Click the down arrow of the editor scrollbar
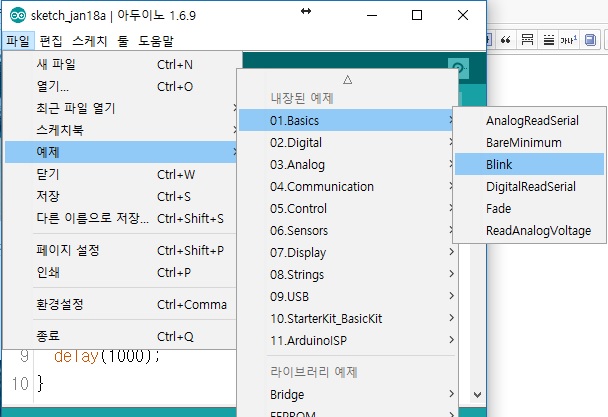The width and height of the screenshot is (608, 417). 478,395
